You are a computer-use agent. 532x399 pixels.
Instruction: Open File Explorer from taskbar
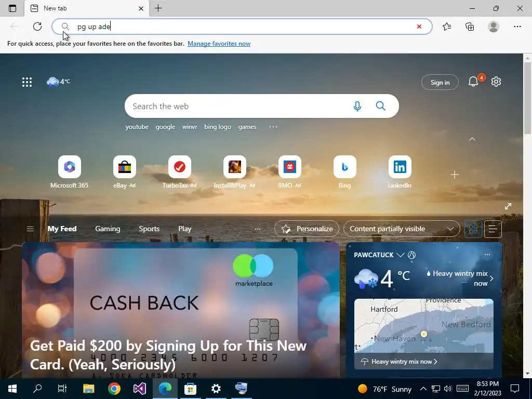tap(88, 389)
